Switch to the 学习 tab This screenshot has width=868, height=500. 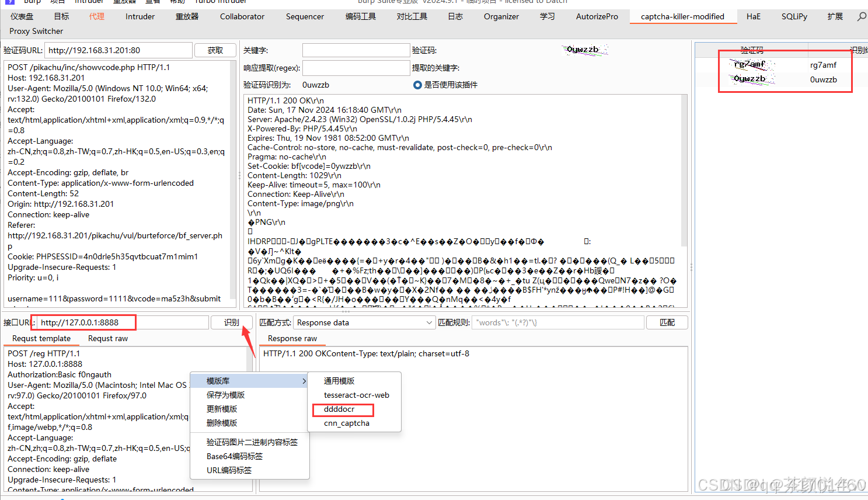click(x=548, y=16)
